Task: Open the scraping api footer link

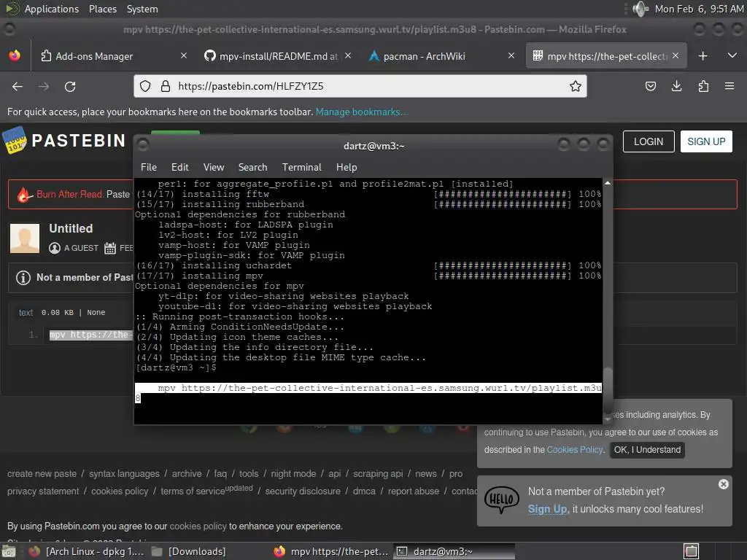Action: (378, 474)
